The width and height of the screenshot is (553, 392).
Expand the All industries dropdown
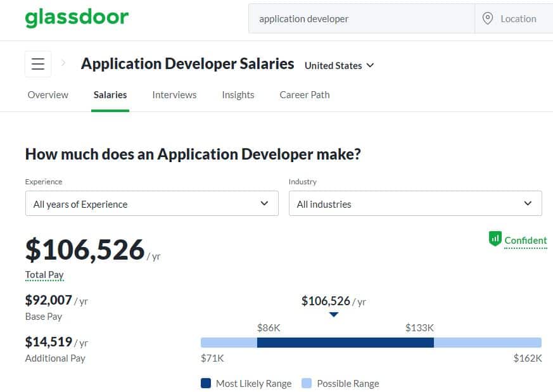[416, 203]
